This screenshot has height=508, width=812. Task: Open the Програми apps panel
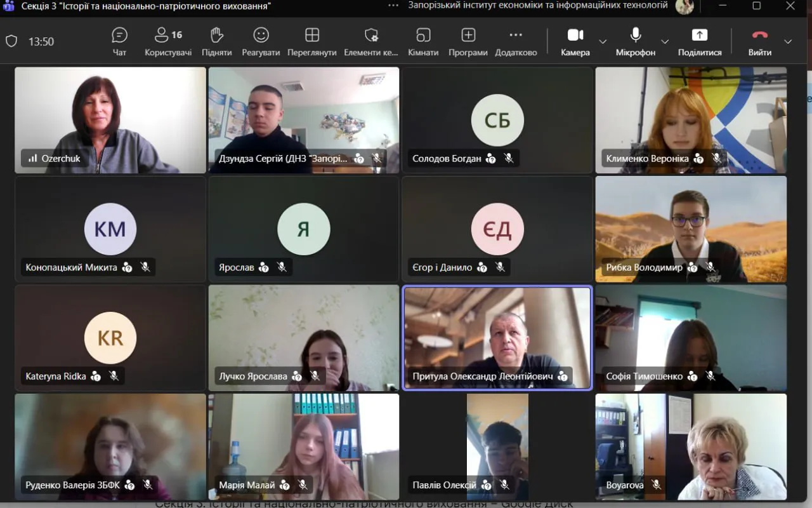468,42
